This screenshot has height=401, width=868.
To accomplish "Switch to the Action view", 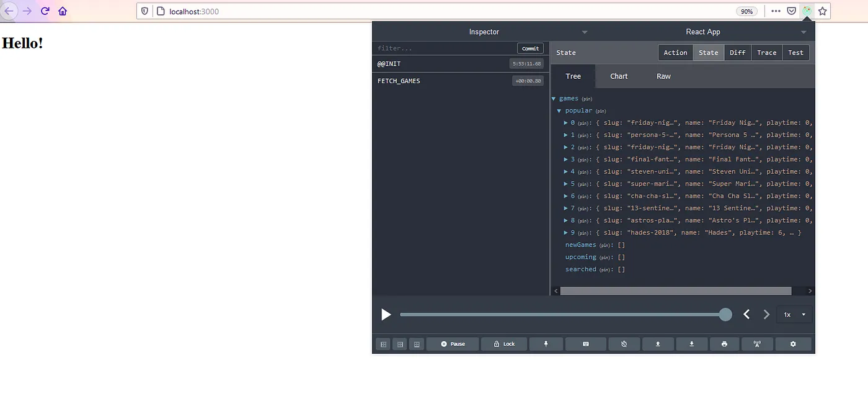I will [x=675, y=53].
